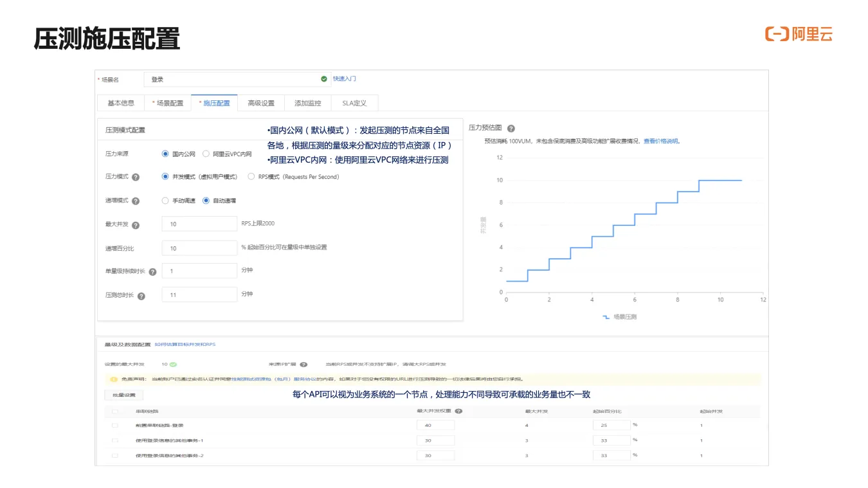Screen dimensions: 868x488
Task: Click the 阿里云 logo
Action: (799, 34)
